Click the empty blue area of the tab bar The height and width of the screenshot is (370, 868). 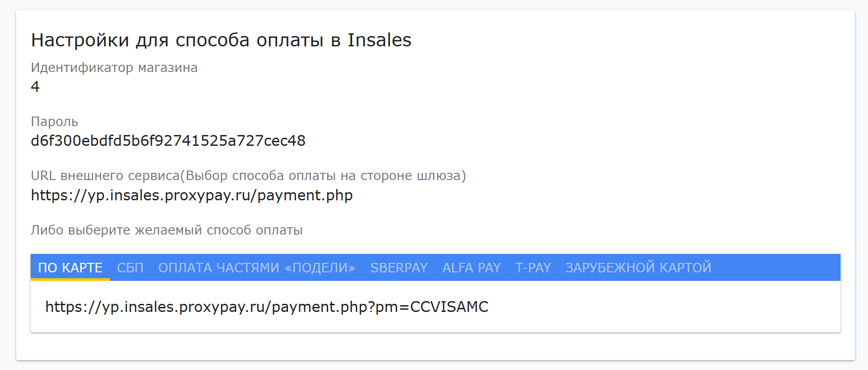pyautogui.click(x=775, y=267)
